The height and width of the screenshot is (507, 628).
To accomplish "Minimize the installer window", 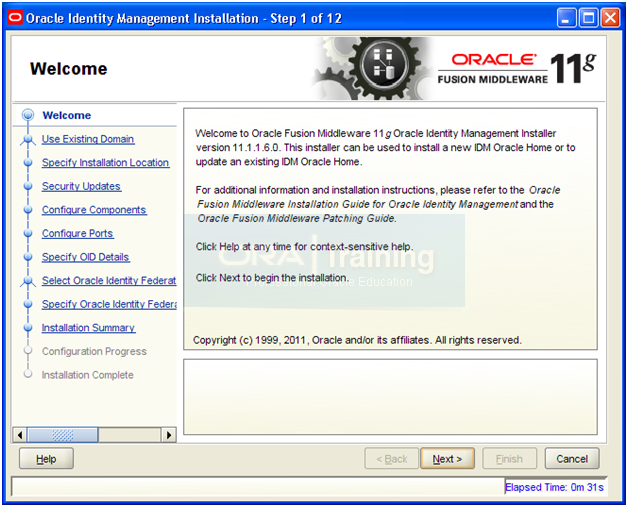I will point(566,18).
